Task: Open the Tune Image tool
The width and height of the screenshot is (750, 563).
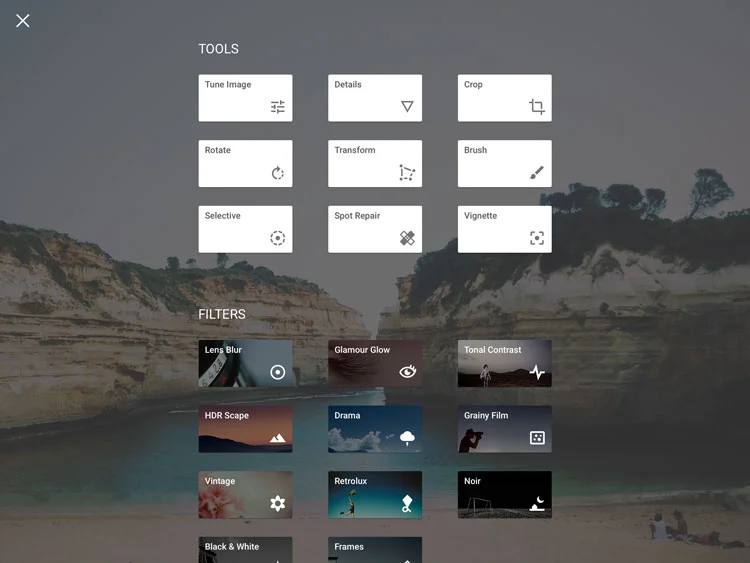Action: [x=245, y=98]
